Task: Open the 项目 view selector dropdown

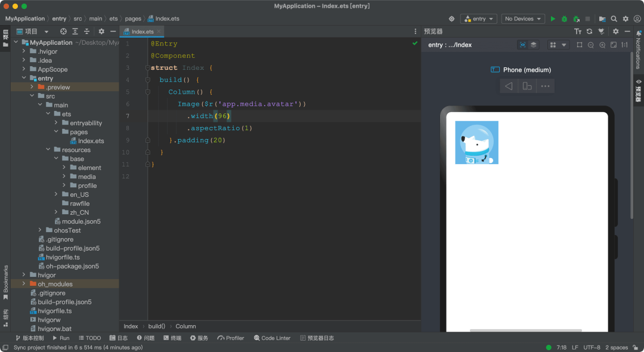Action: click(x=32, y=31)
